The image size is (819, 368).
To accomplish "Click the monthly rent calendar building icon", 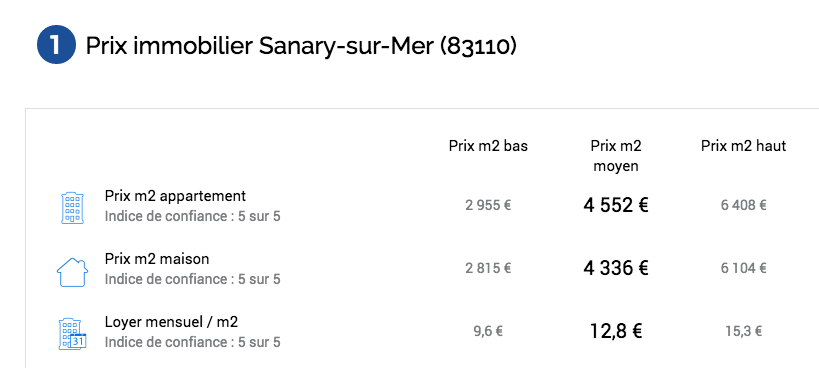I will point(72,334).
